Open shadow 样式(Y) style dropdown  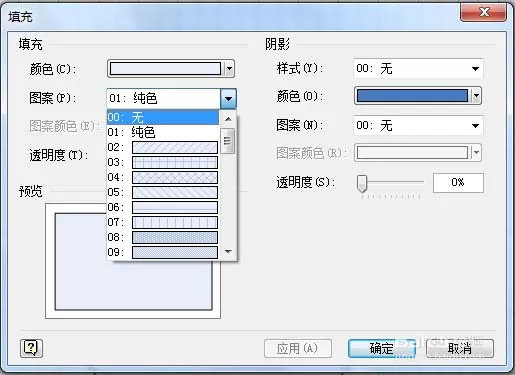(475, 69)
